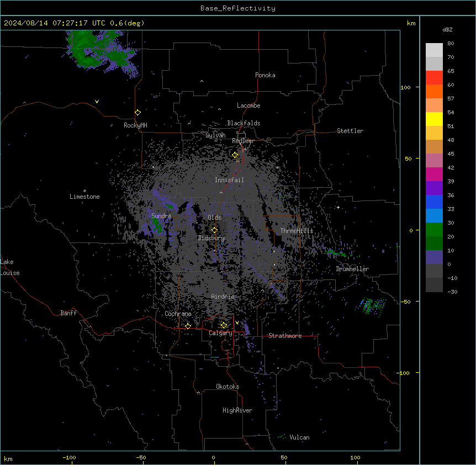476x465 pixels.
Task: Click the Vulcan label
Action: coord(300,437)
